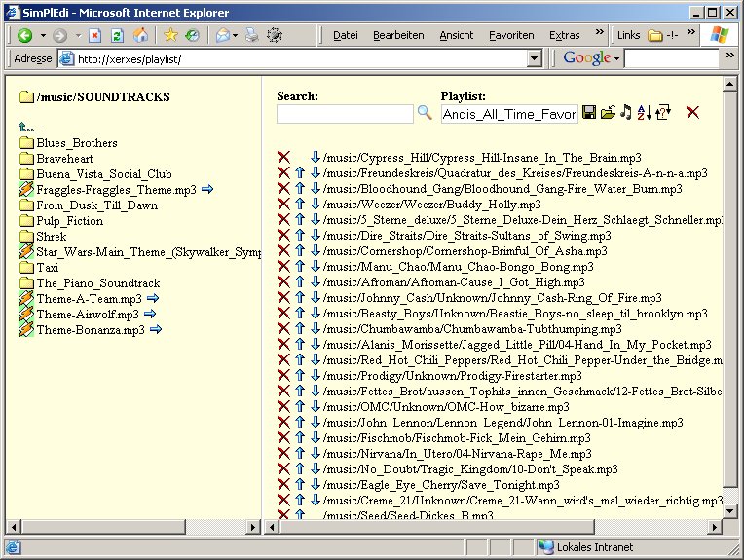Open the Blues_Brothers folder
This screenshot has width=744, height=560.
[x=77, y=143]
